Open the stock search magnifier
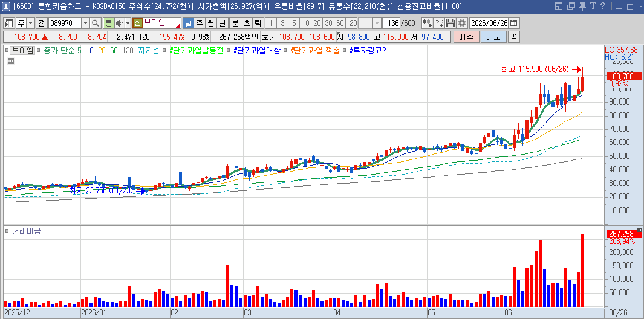Screen dimensions: 644x319 tap(96, 23)
